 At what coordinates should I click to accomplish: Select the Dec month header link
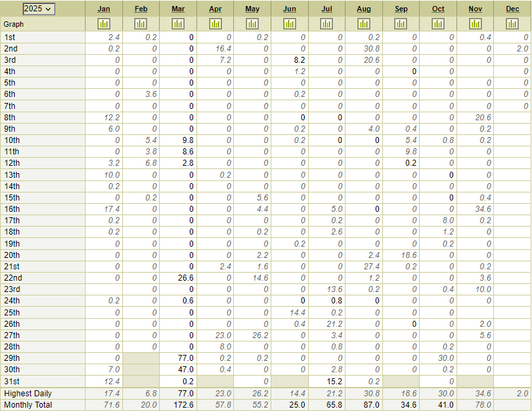[513, 9]
